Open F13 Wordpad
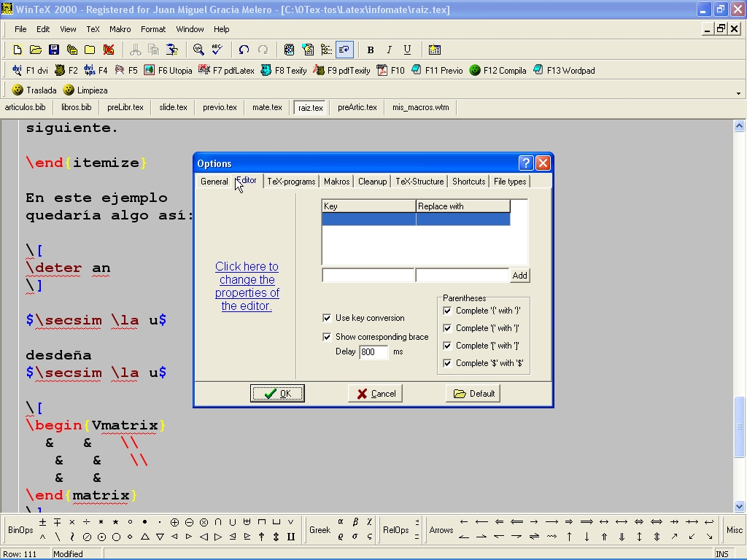Viewport: 747px width, 560px height. (564, 71)
